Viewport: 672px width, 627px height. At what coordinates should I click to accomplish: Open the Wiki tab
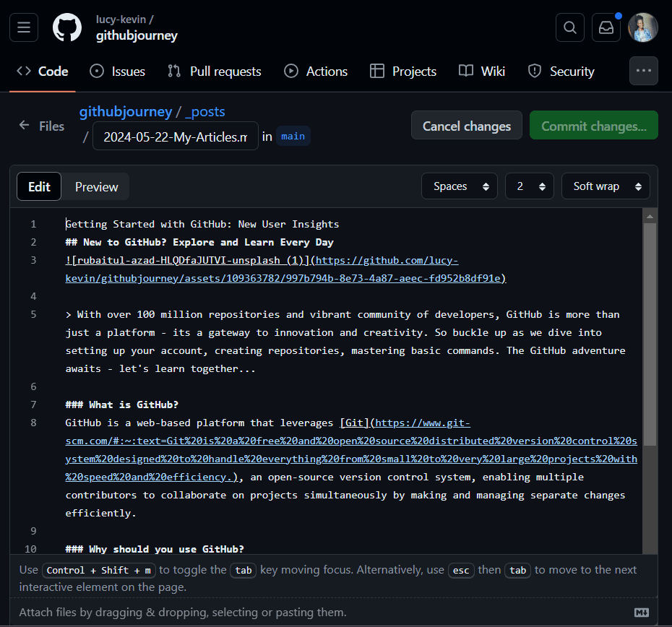482,71
